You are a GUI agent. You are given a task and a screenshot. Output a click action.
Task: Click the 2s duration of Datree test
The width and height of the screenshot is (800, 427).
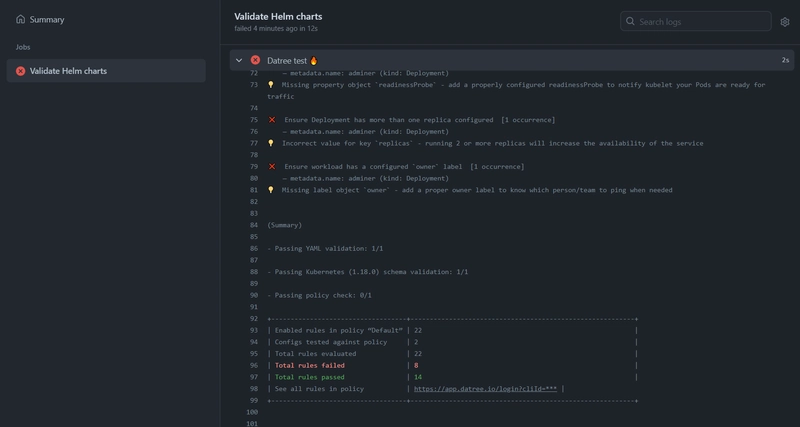(785, 60)
